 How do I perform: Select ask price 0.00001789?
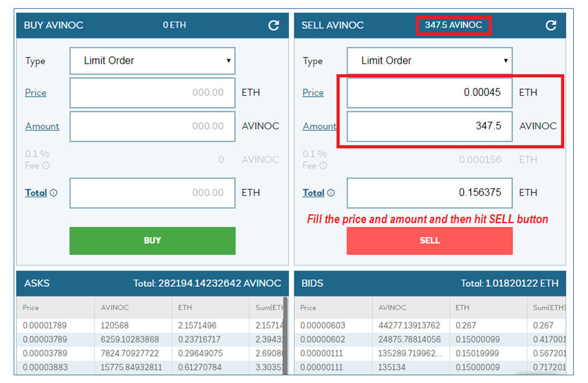pos(45,325)
